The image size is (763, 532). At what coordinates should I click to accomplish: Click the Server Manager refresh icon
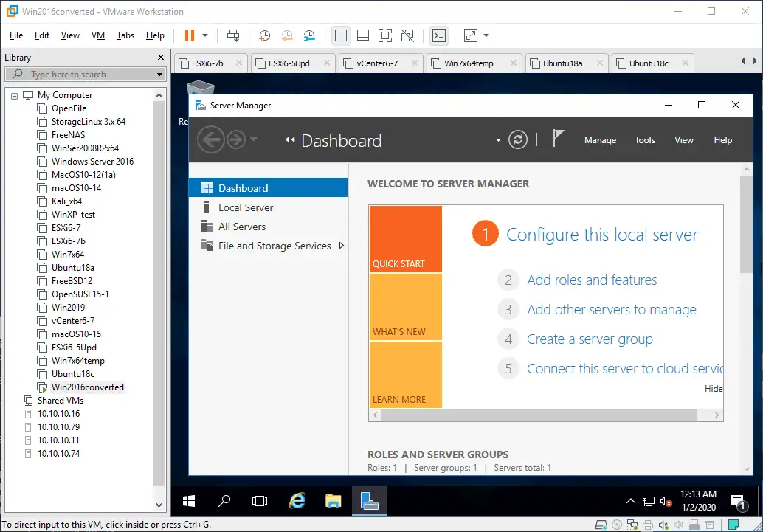click(x=518, y=139)
